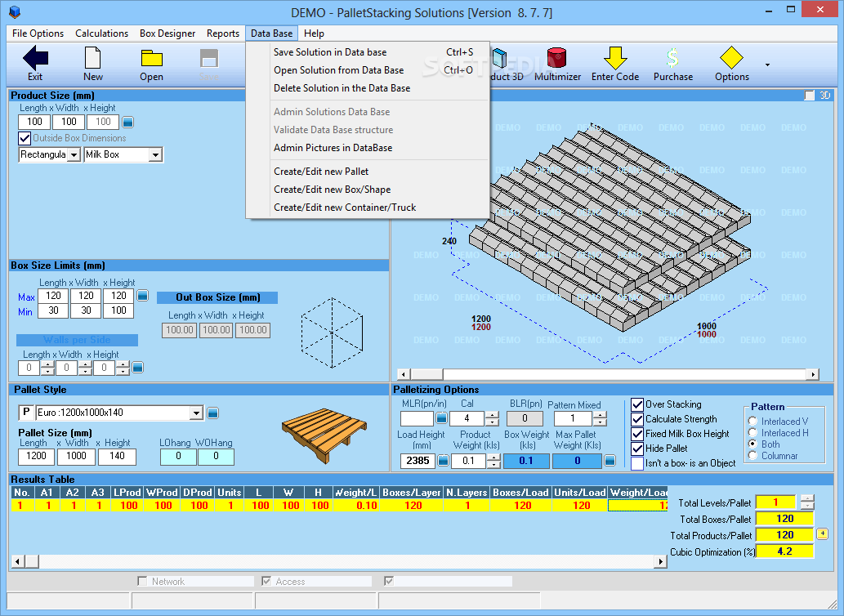Click the blue button beside Max box limits
Screen dimensions: 844x616
pyautogui.click(x=142, y=296)
